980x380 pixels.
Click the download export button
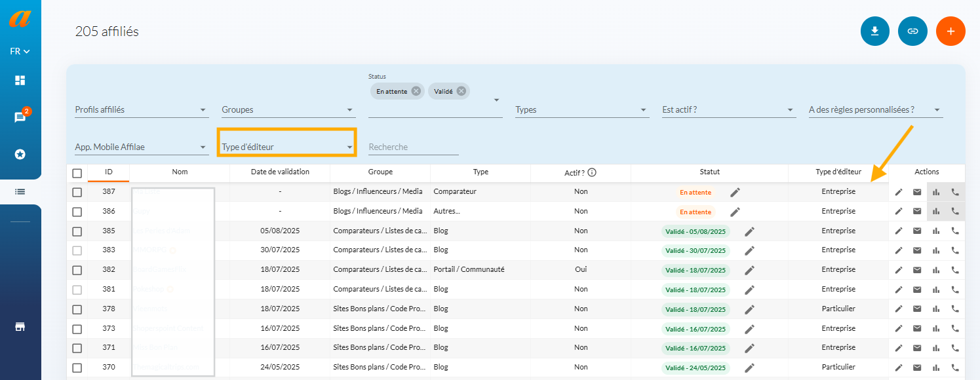pyautogui.click(x=874, y=31)
